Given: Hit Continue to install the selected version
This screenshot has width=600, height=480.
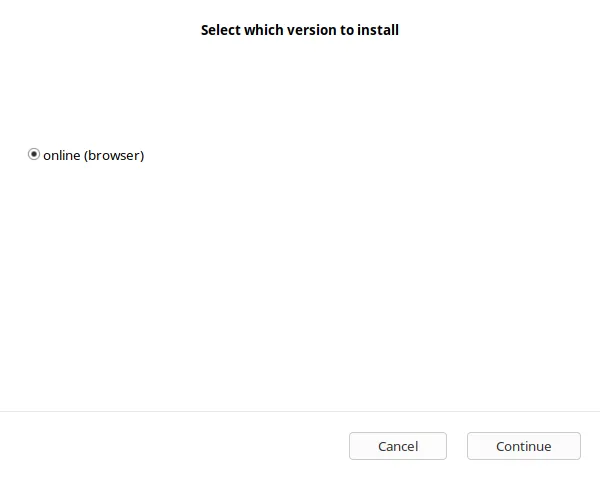Looking at the screenshot, I should (523, 446).
